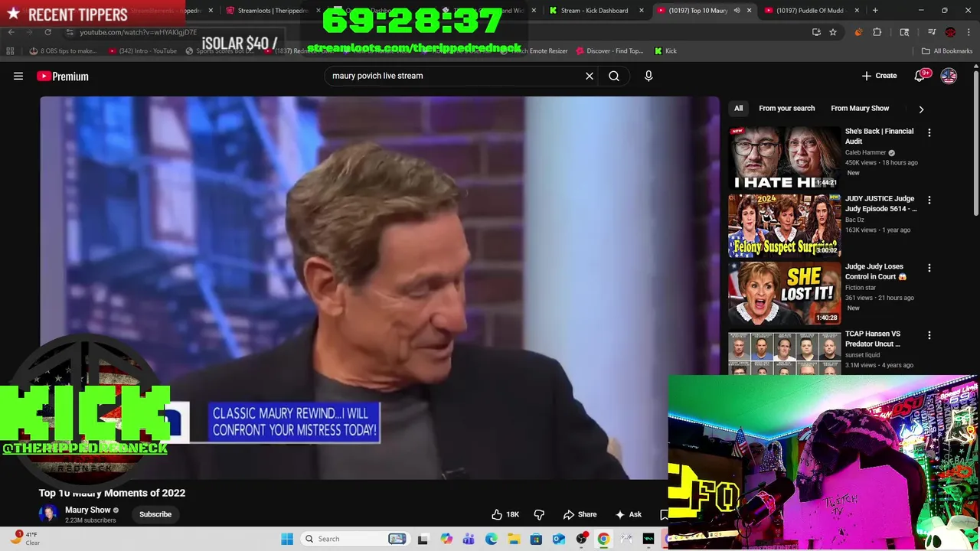
Task: Open Discover - Find Top bookmark
Action: tap(609, 51)
